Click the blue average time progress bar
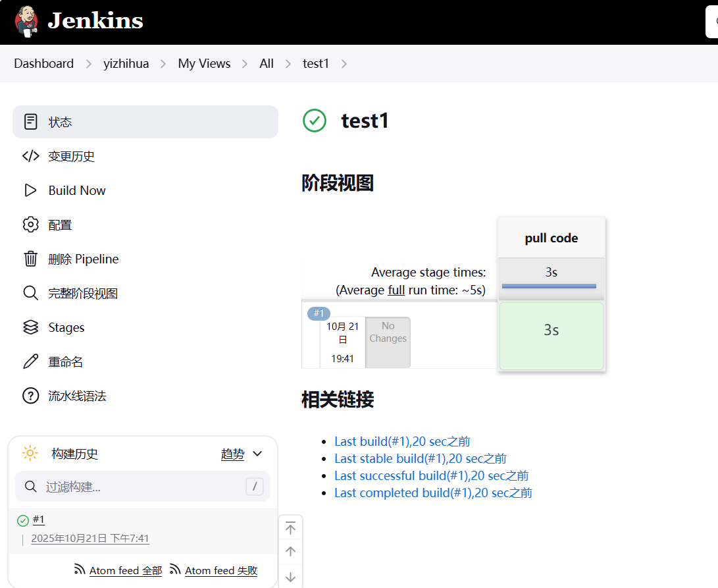The height and width of the screenshot is (588, 718). (x=549, y=286)
